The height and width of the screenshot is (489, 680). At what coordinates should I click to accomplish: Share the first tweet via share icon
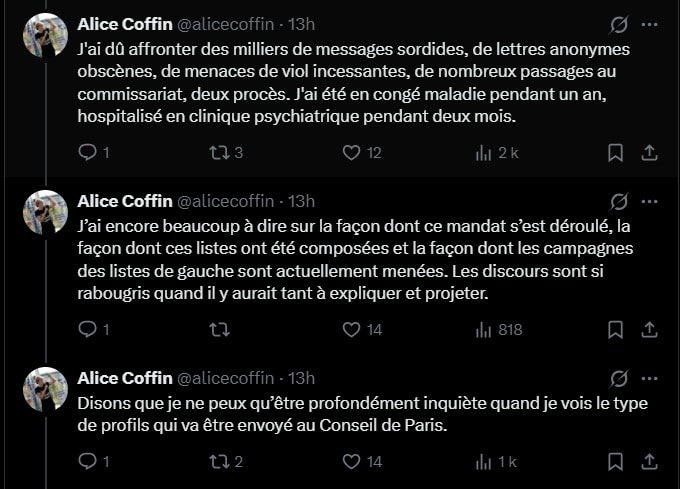pos(649,153)
